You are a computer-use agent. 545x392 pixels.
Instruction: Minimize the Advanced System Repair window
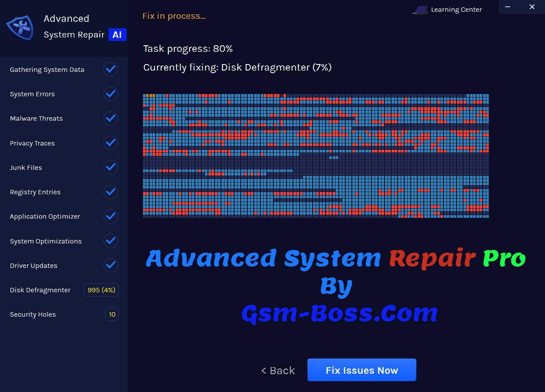(x=508, y=7)
